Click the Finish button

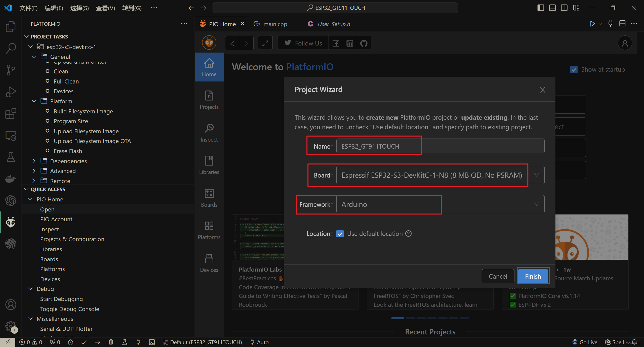tap(533, 276)
